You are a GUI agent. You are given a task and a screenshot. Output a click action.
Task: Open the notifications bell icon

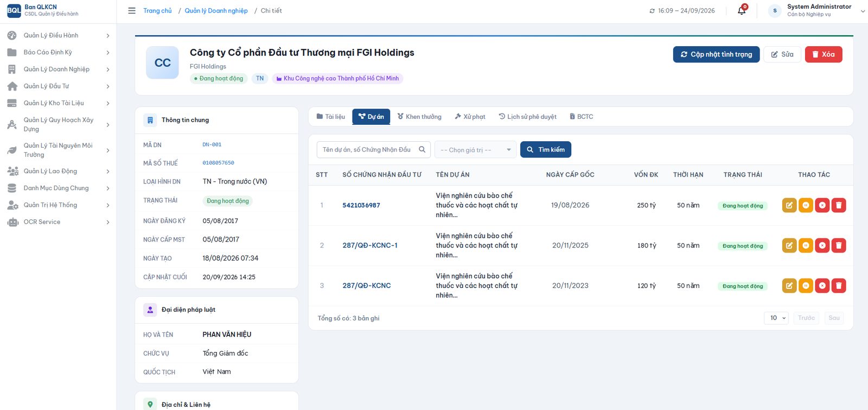tap(742, 10)
